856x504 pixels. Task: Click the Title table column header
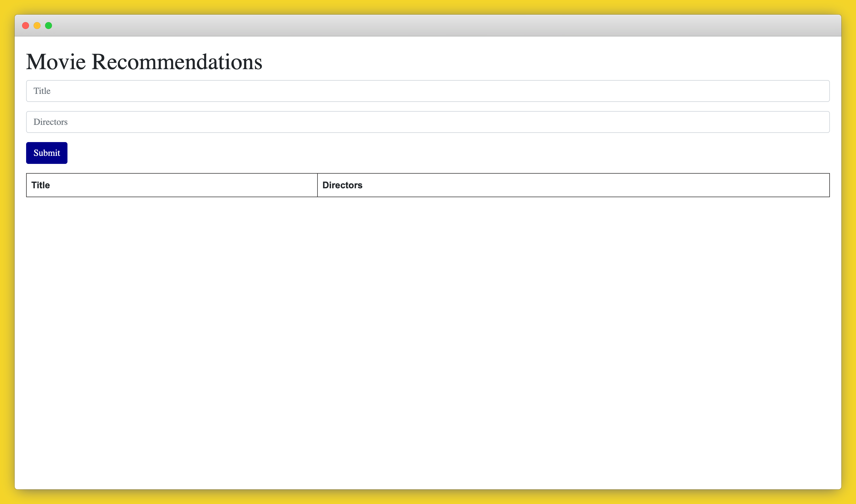coord(41,185)
